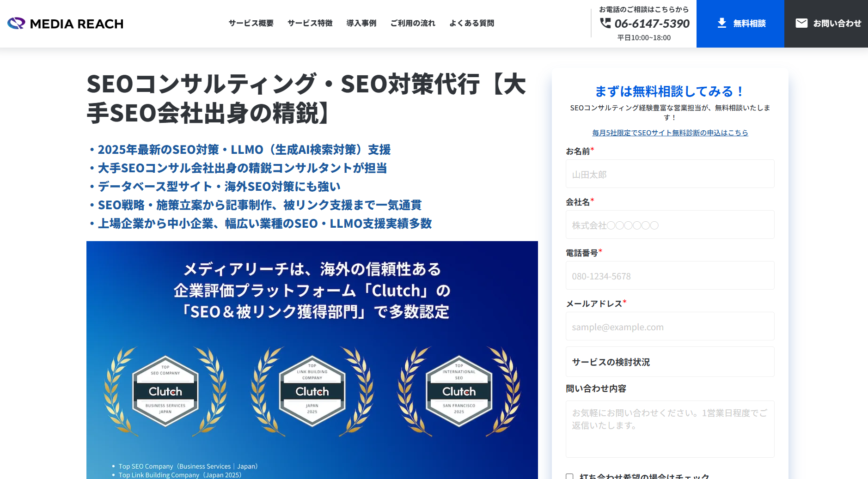Click ご利用の流れ in the header menu
This screenshot has height=479, width=868.
tap(413, 23)
